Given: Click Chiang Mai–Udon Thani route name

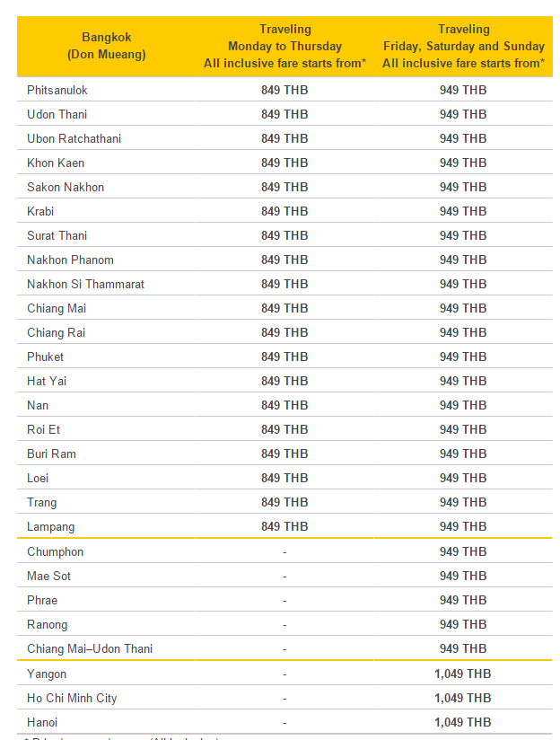Looking at the screenshot, I should pos(90,649).
